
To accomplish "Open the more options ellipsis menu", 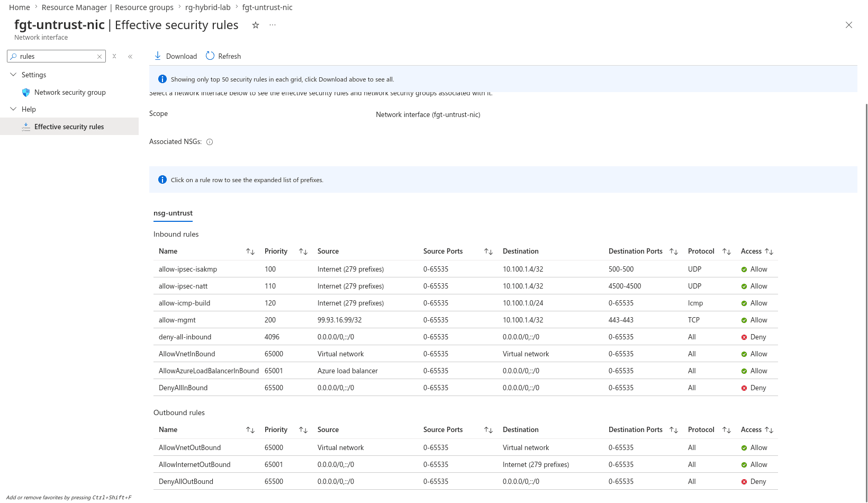I will coord(273,25).
